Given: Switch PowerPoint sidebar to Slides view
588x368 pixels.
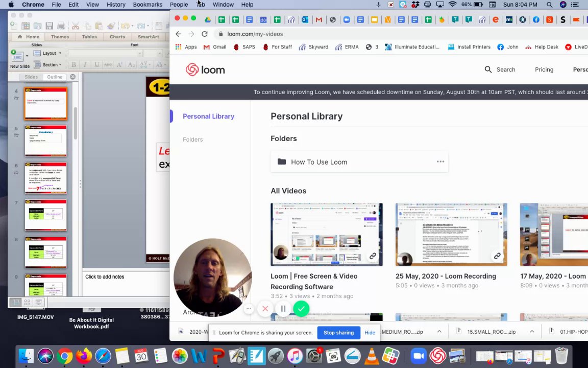Looking at the screenshot, I should (31, 77).
